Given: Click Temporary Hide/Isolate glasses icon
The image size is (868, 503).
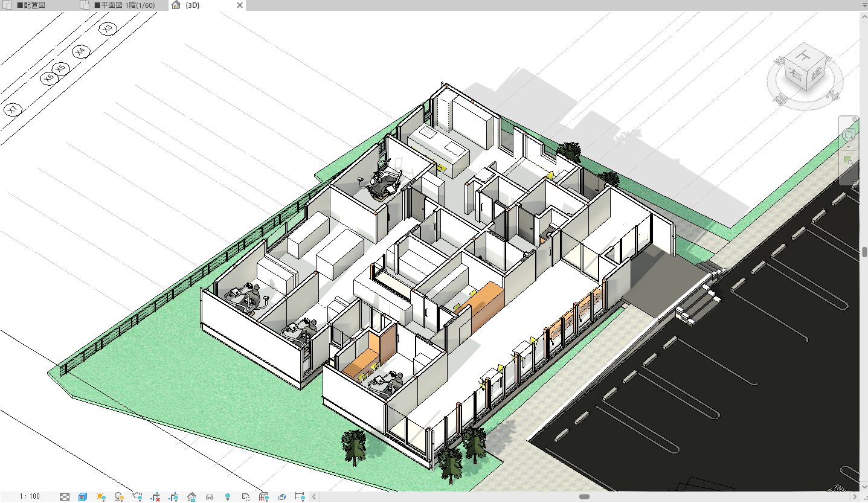Looking at the screenshot, I should coord(210,497).
